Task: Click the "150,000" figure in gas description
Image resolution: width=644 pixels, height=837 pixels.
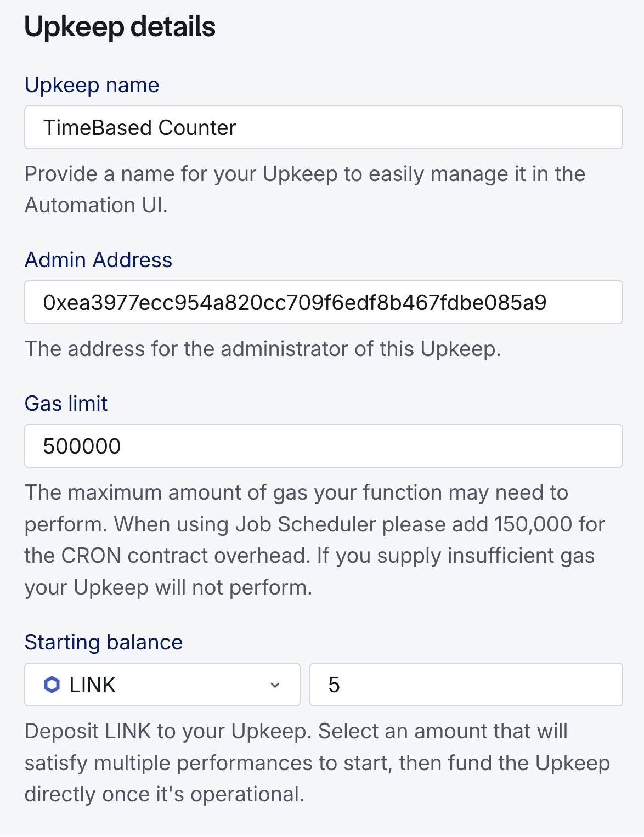Action: [526, 524]
